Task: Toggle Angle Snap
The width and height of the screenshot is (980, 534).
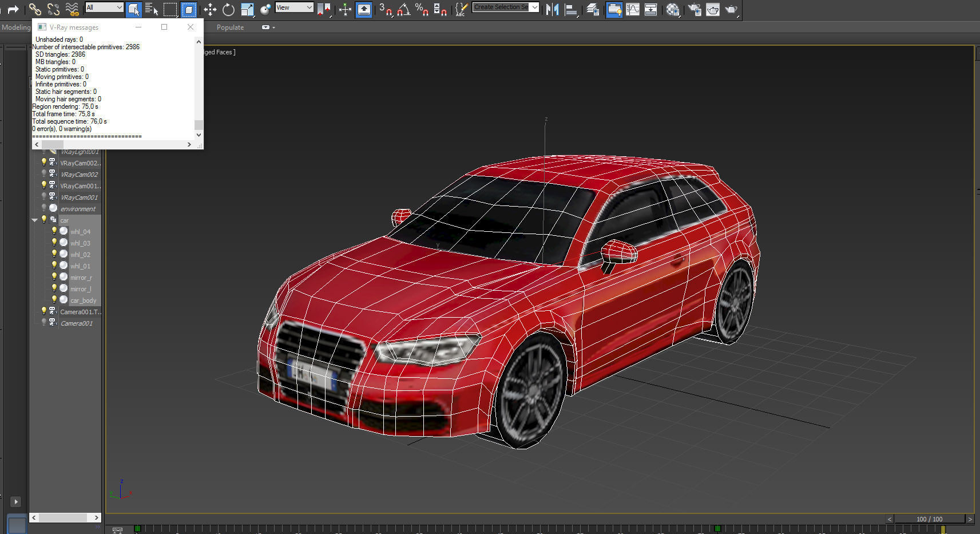Action: (x=404, y=9)
